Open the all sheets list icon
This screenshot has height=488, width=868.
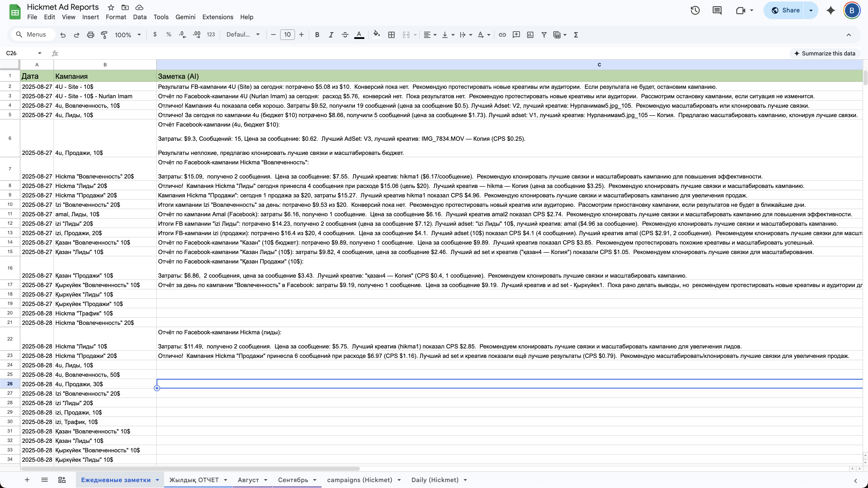(45, 480)
